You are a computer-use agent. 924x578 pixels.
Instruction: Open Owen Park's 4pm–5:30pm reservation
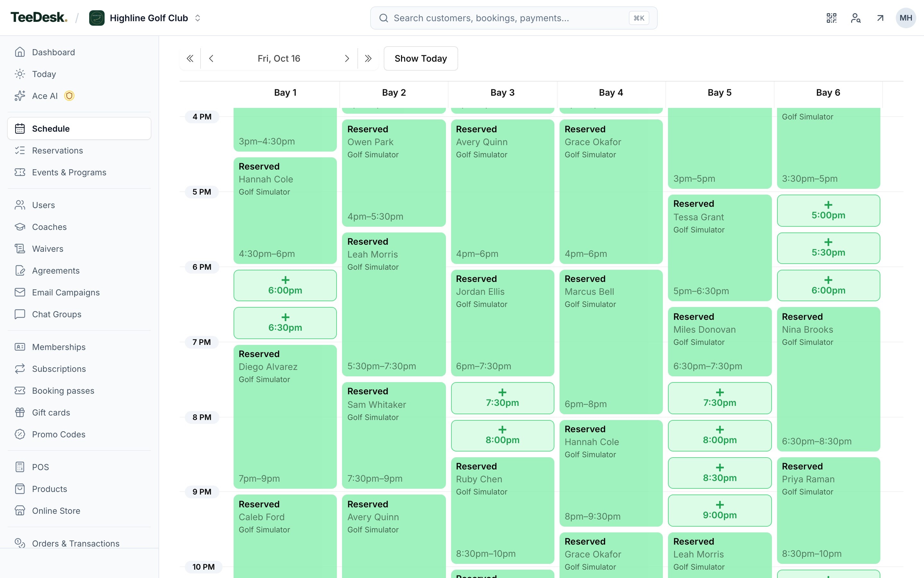tap(394, 173)
